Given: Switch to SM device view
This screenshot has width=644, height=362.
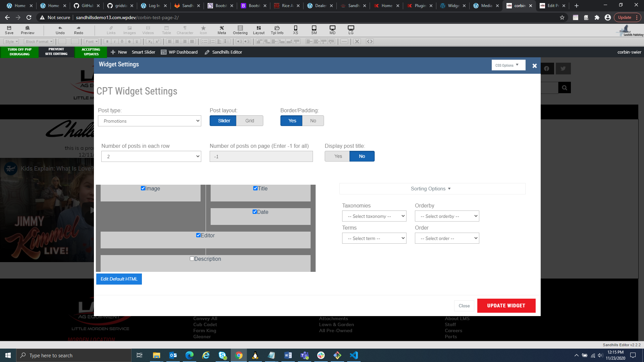Looking at the screenshot, I should coord(314,30).
